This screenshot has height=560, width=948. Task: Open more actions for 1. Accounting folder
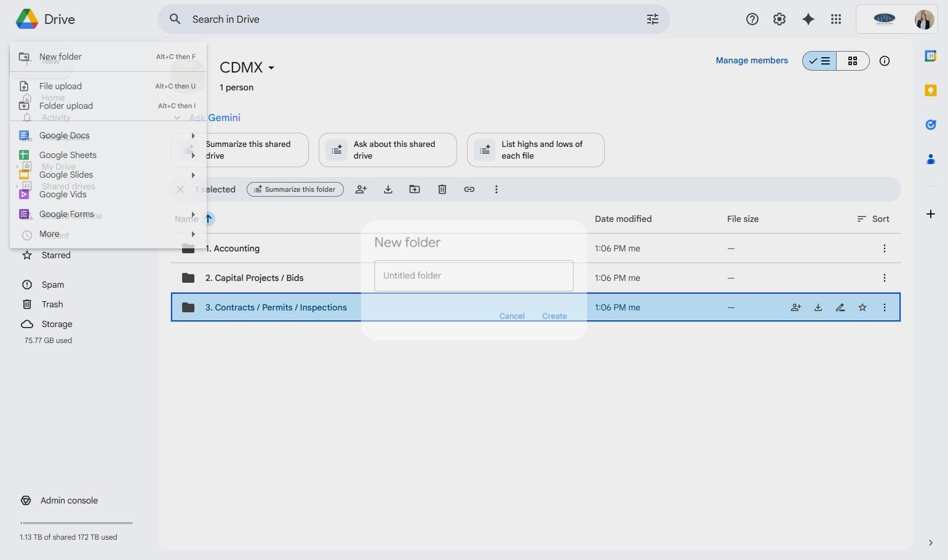pyautogui.click(x=884, y=248)
